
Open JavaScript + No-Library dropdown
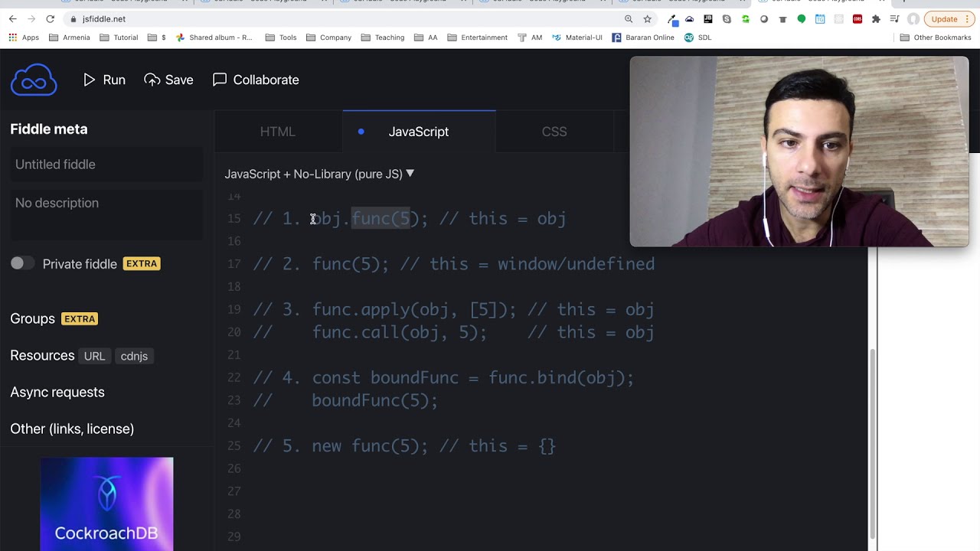click(x=319, y=174)
